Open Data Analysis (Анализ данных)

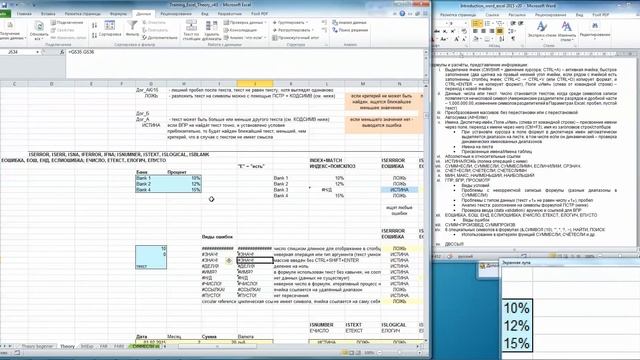[349, 23]
